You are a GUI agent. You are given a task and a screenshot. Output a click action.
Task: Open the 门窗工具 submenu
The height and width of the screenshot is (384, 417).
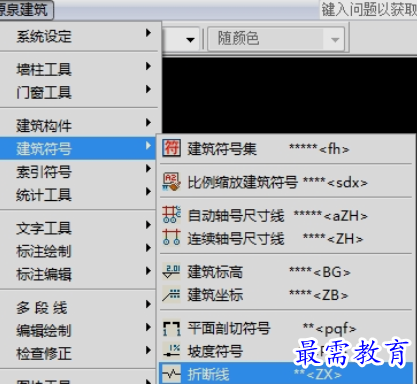(79, 92)
